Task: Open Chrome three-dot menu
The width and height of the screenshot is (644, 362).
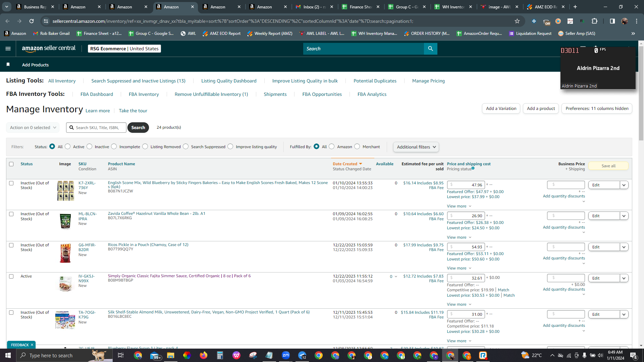Action: [636, 21]
